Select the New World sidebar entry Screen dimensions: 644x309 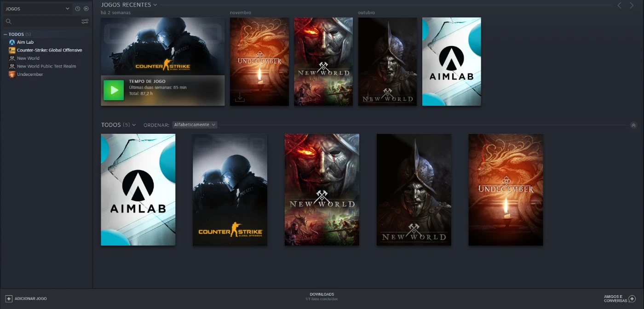28,58
